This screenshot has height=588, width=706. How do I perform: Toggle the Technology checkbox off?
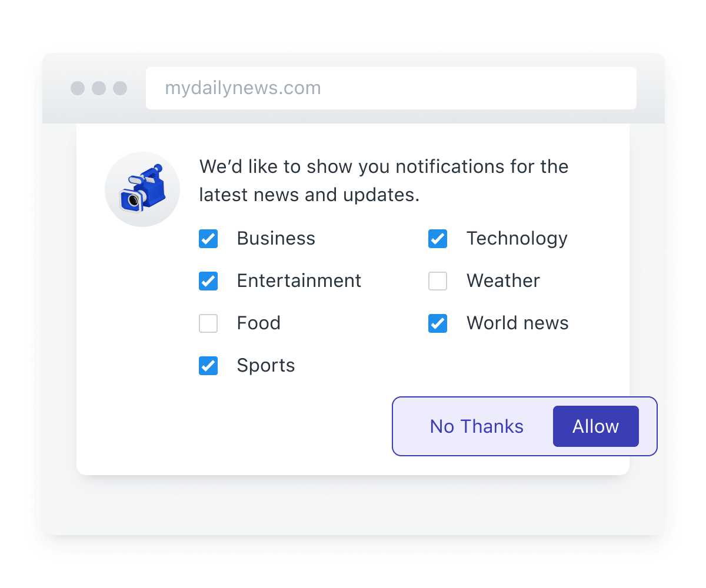tap(438, 239)
